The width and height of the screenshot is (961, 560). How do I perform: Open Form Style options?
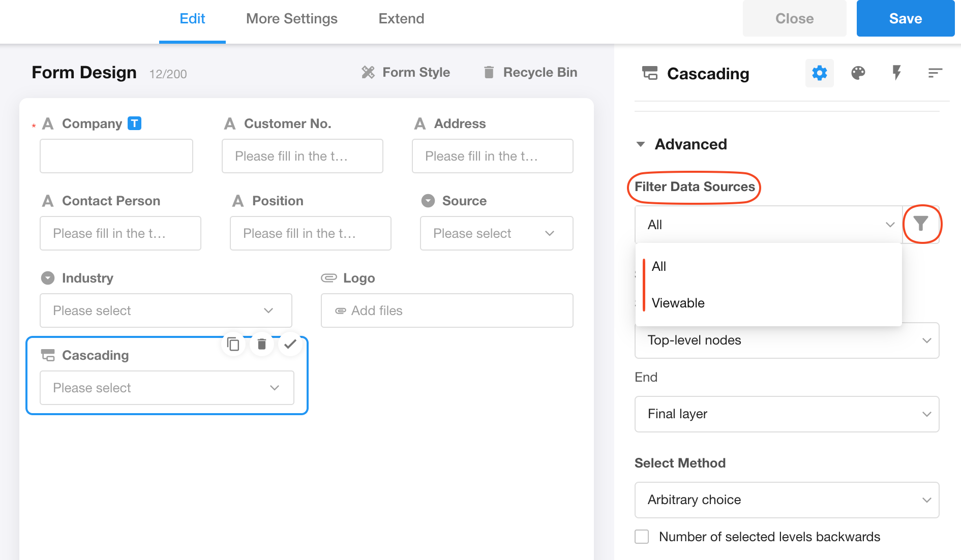pos(406,72)
